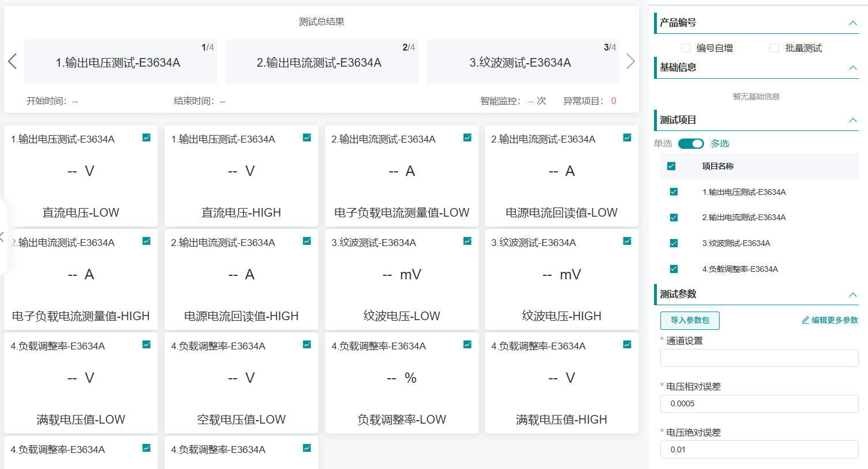Enable the 编号自增 checkbox
868x469 pixels.
(685, 48)
